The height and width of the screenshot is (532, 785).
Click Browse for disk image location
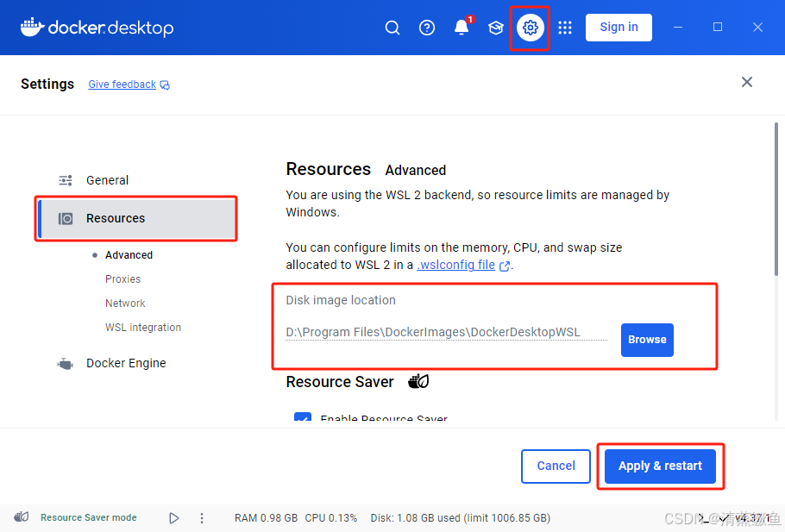[x=647, y=340]
